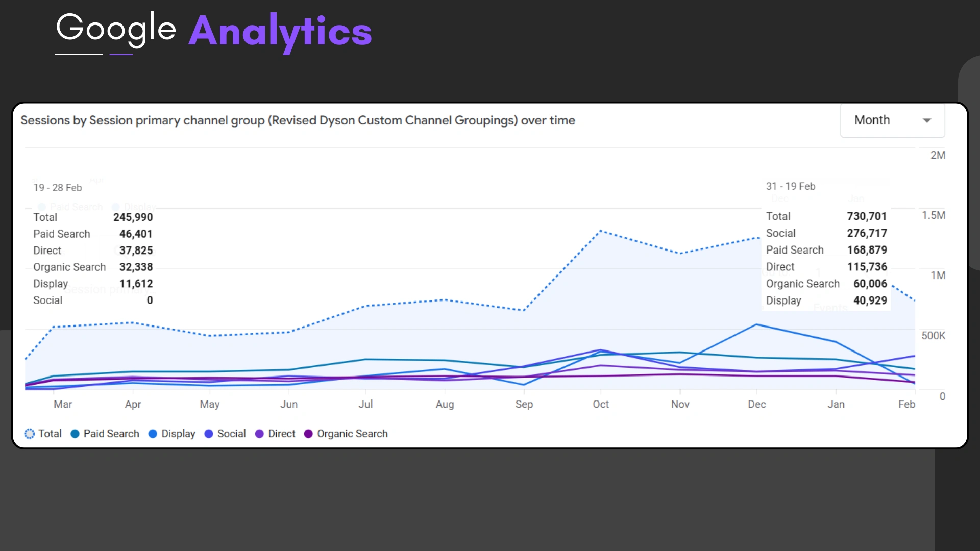Click the Oct axis label
The height and width of the screenshot is (551, 980).
pos(601,404)
